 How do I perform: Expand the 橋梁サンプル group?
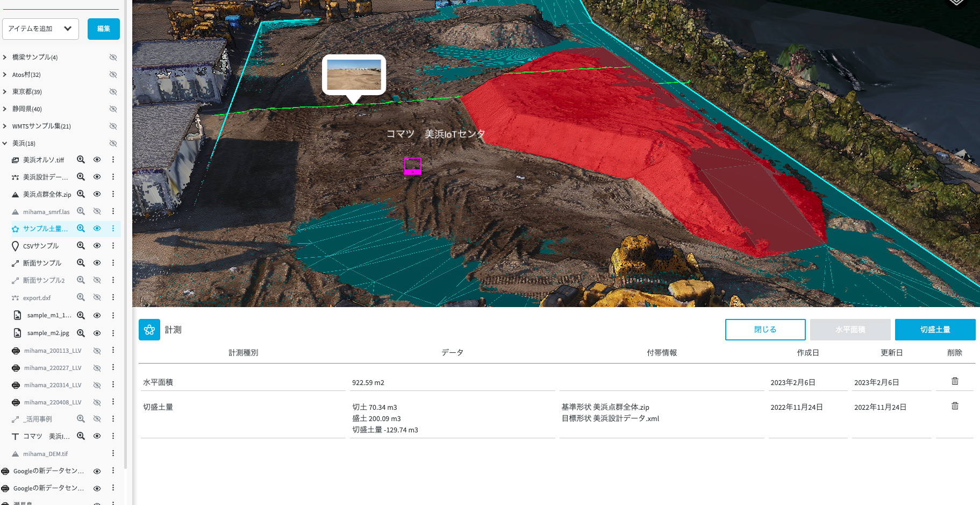click(5, 57)
